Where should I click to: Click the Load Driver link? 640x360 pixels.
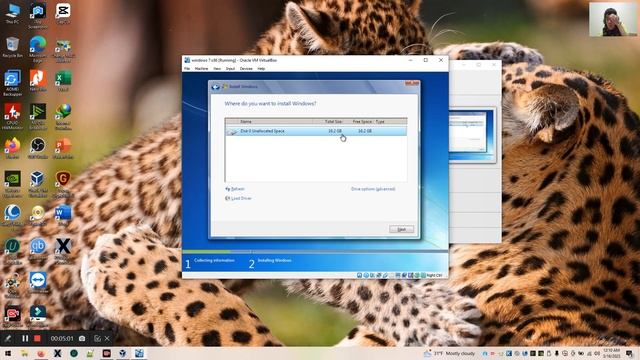click(x=238, y=198)
